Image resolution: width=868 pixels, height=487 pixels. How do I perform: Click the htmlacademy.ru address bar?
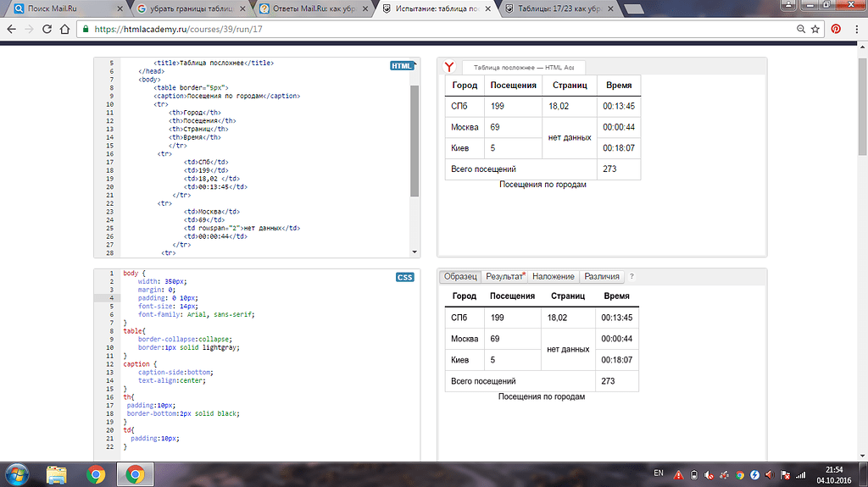pyautogui.click(x=424, y=28)
